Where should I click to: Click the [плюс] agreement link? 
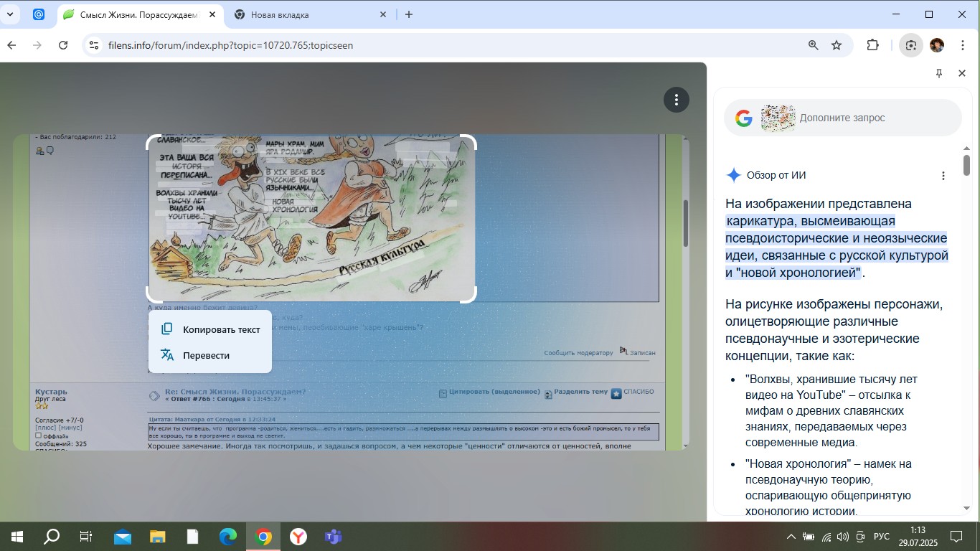pos(45,428)
